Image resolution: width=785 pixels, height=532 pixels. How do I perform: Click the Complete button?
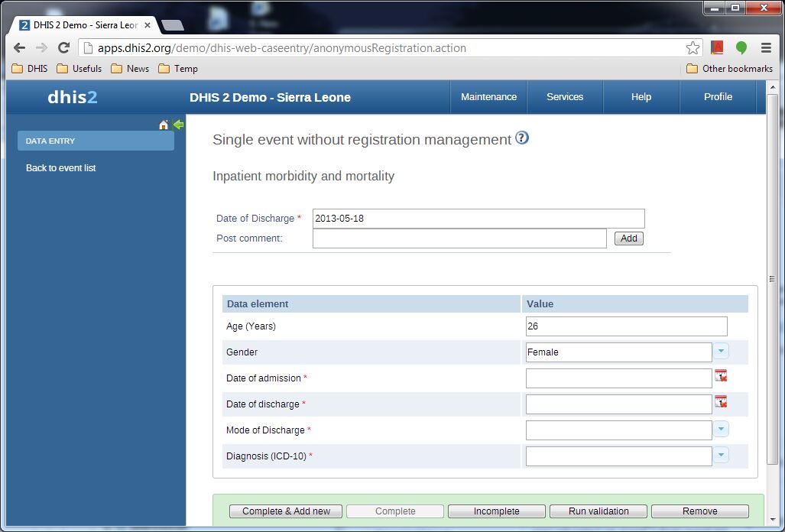click(395, 511)
